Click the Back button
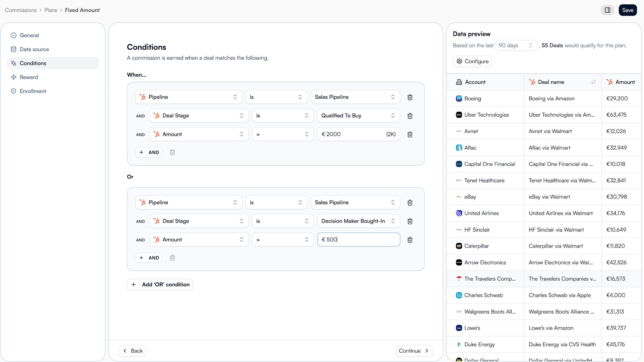The height and width of the screenshot is (362, 644). tap(132, 351)
